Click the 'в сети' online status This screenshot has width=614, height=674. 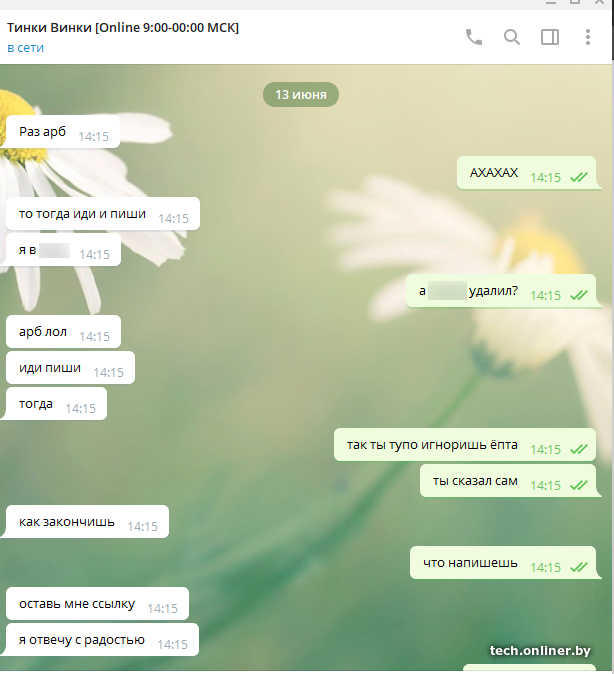(x=25, y=48)
